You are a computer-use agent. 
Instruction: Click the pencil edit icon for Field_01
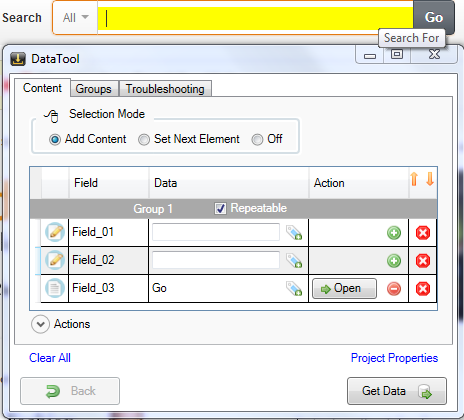click(55, 232)
